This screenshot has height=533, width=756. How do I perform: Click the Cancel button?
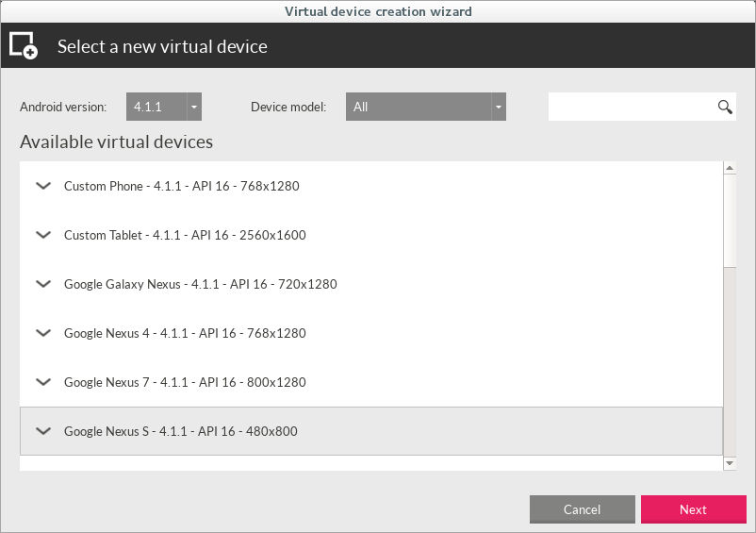(x=582, y=509)
